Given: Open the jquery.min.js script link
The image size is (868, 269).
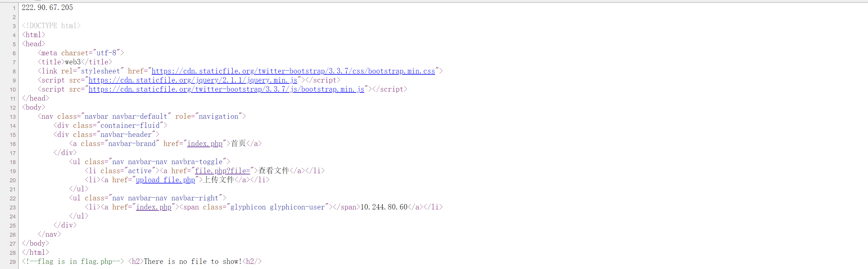Looking at the screenshot, I should click(x=193, y=80).
